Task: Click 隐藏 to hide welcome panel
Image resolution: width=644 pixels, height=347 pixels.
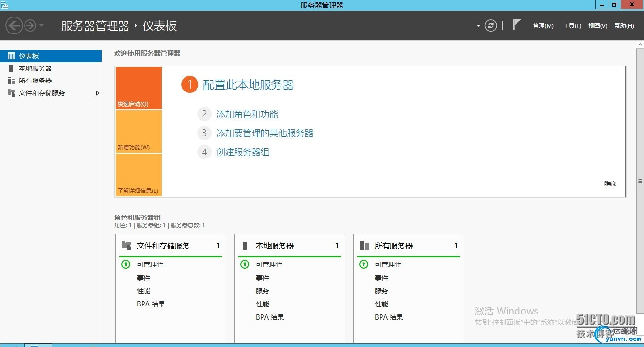Action: coord(610,183)
